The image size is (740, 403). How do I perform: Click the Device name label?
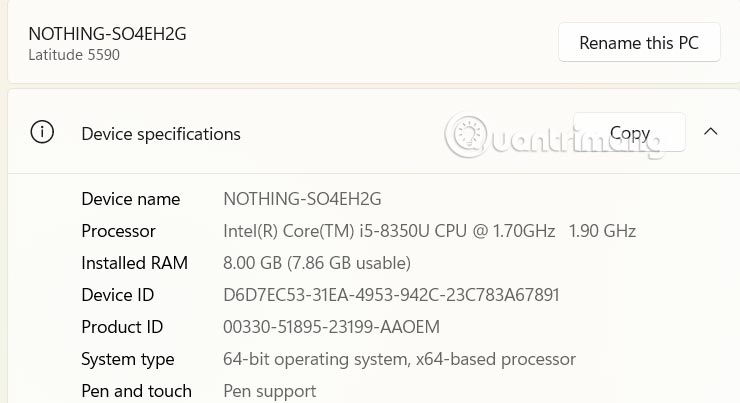[131, 199]
